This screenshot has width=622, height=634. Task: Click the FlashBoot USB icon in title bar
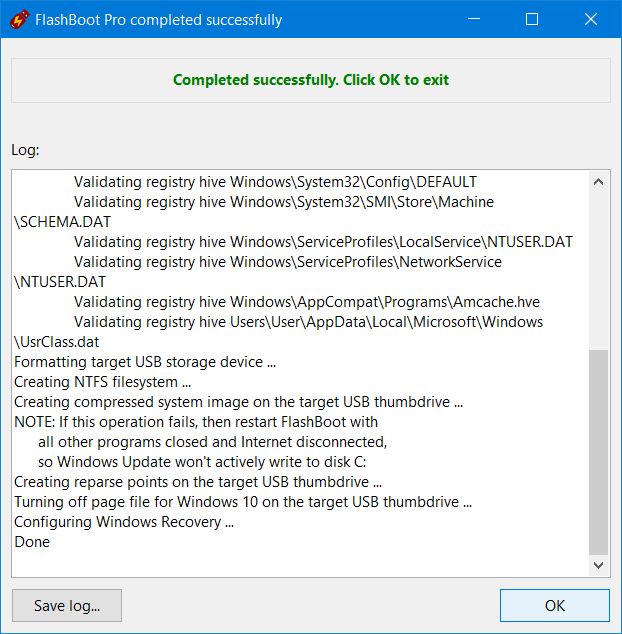[19, 19]
